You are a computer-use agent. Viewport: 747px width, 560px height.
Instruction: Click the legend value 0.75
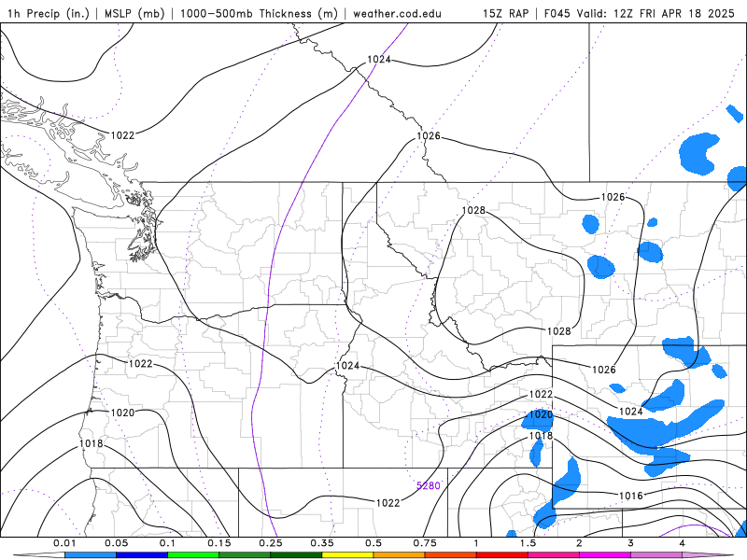click(425, 543)
